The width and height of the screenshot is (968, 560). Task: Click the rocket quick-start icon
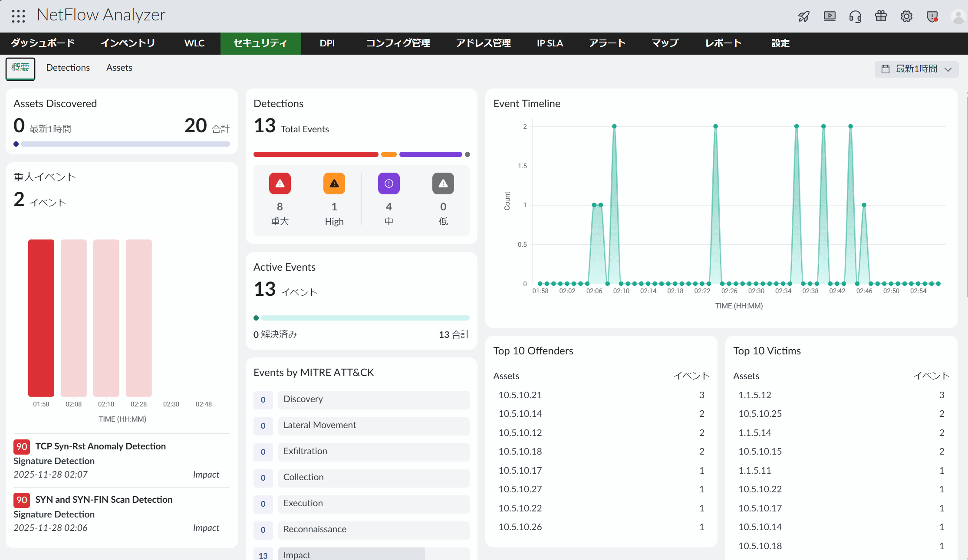click(x=804, y=16)
